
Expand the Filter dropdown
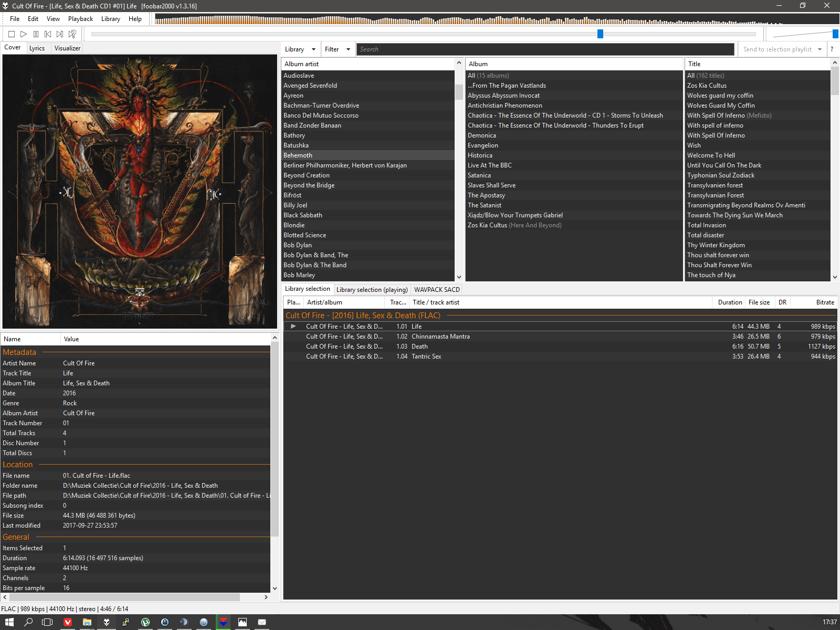click(x=337, y=49)
